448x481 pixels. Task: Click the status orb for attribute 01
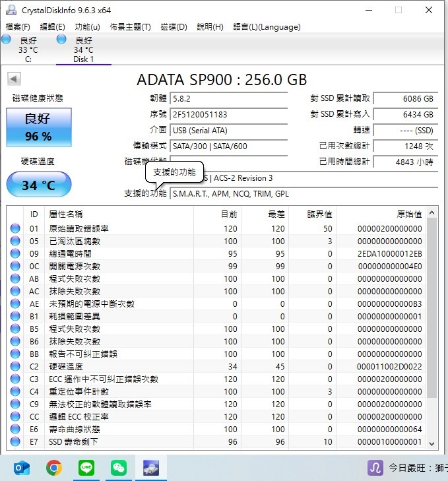[x=15, y=228]
